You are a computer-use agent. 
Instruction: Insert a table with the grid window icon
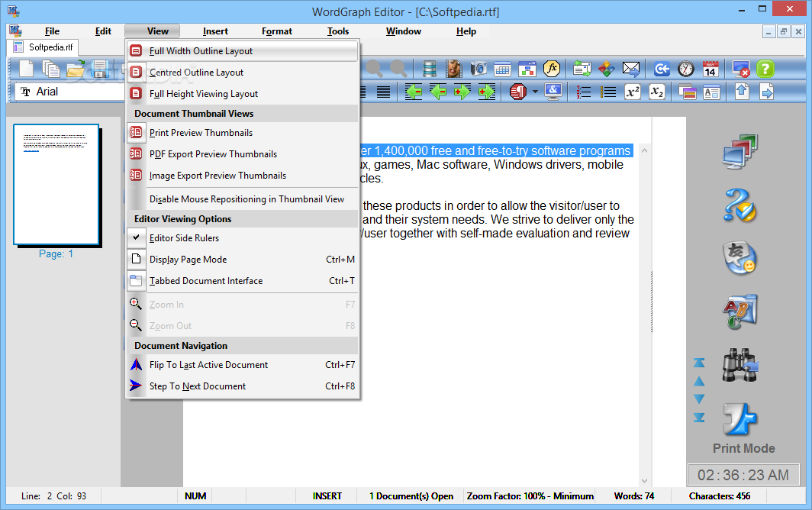503,69
